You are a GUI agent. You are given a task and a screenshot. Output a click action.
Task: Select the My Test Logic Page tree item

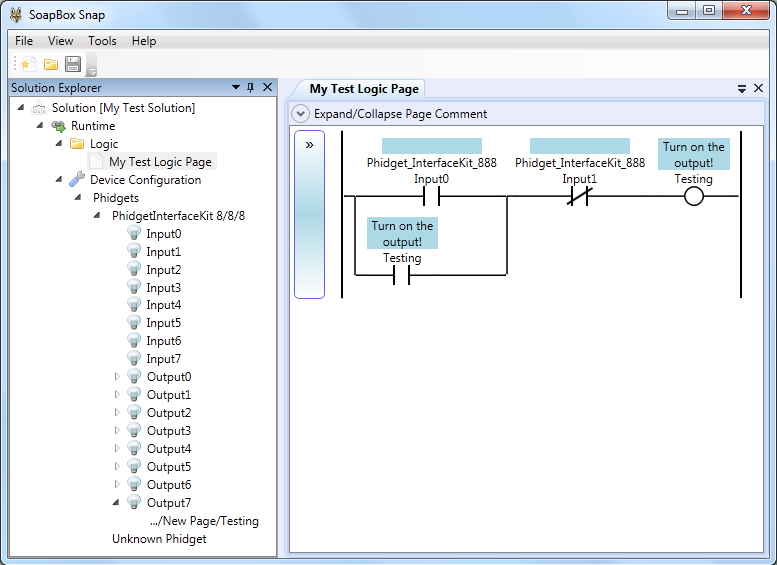tap(160, 162)
